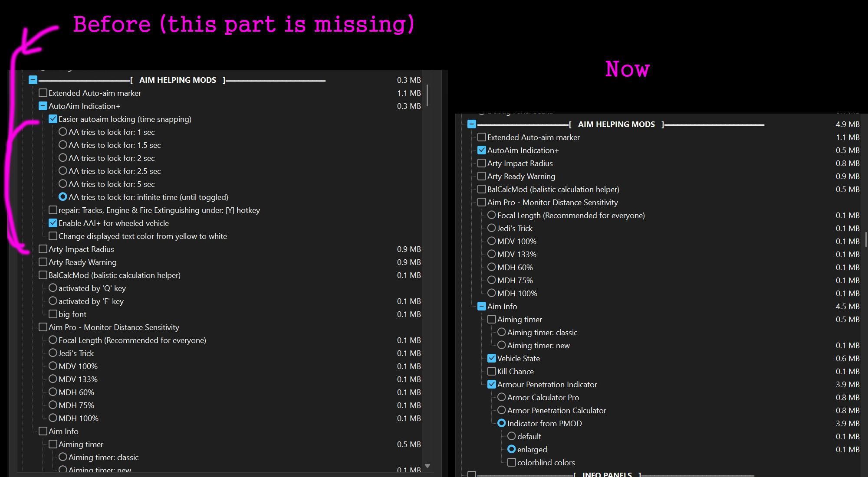Uncheck Enable AAI+ for wheeled vehicle
The image size is (868, 477).
pos(53,223)
